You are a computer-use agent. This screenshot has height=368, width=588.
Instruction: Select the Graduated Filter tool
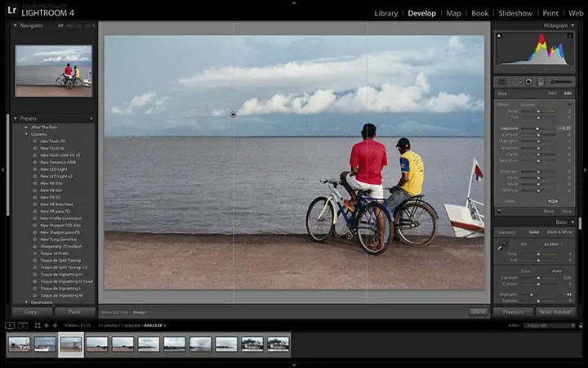[541, 82]
